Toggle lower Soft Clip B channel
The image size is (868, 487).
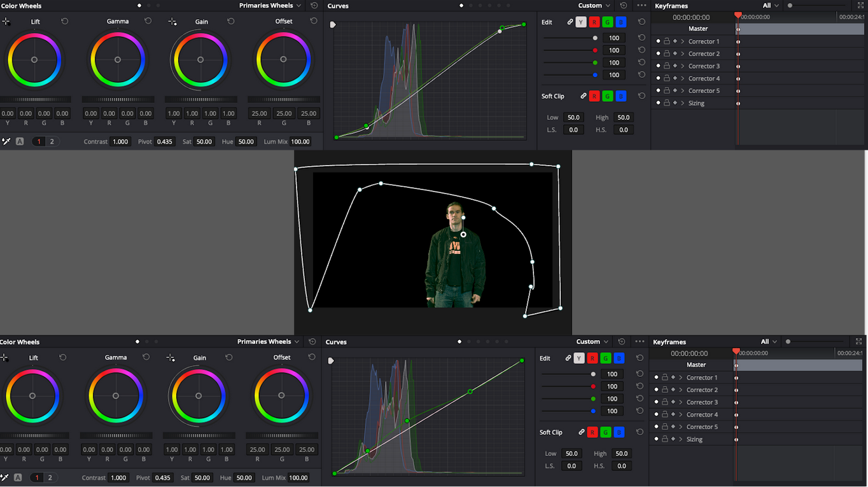tap(619, 432)
